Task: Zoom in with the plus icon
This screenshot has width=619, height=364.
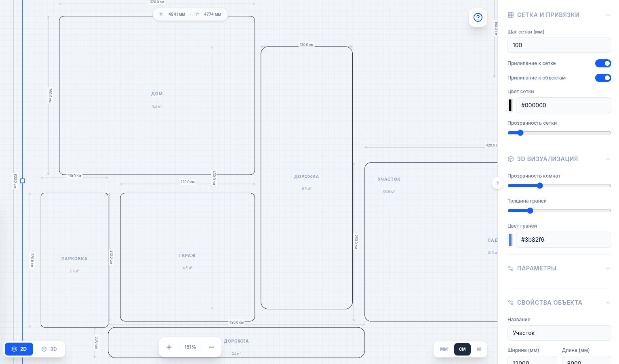Action: point(169,347)
